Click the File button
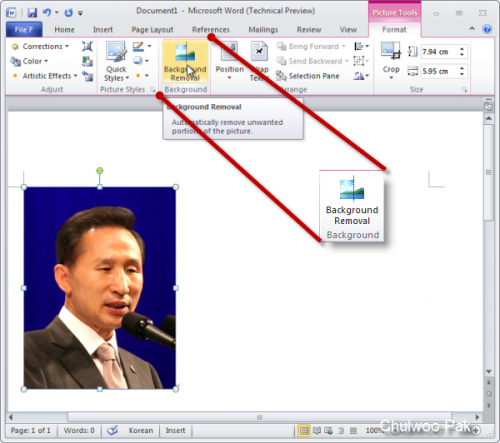Image resolution: width=500 pixels, height=443 pixels. coord(24,30)
